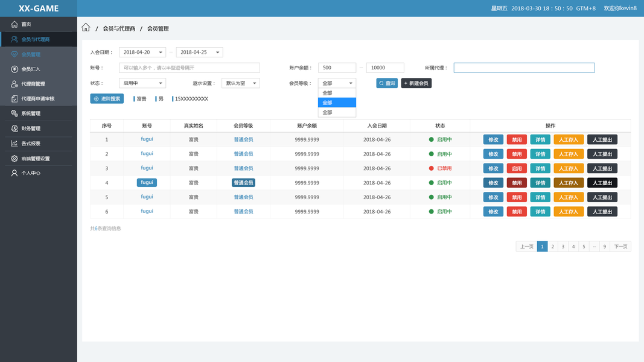Click the 下一页 pagination button
The height and width of the screenshot is (362, 644).
pos(620,246)
